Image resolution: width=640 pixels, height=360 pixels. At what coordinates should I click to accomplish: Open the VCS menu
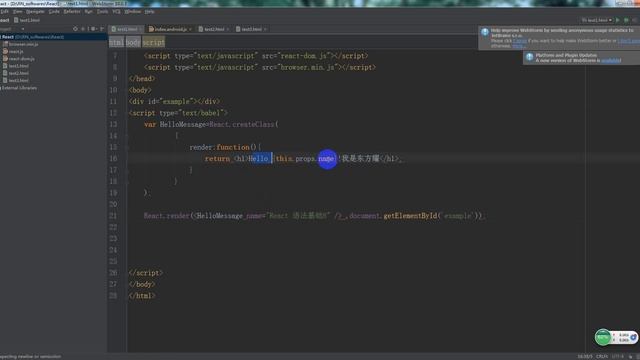tap(116, 12)
